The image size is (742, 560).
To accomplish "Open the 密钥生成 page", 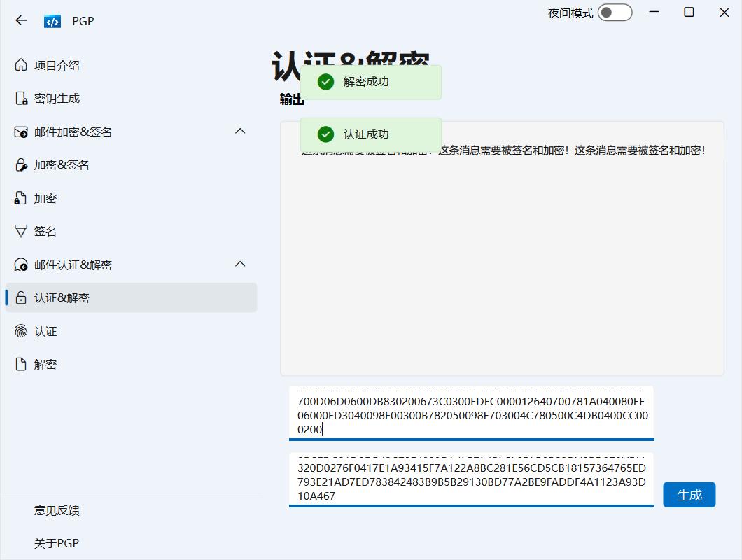I will click(x=131, y=99).
